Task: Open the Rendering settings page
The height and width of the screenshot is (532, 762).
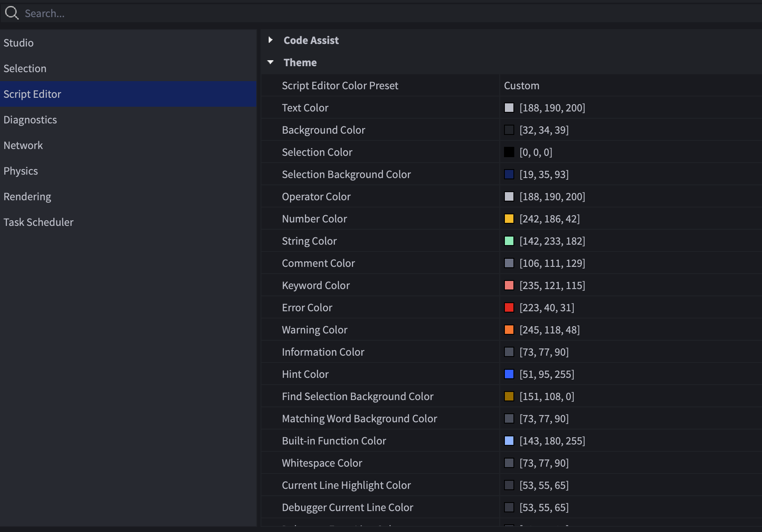Action: coord(27,196)
